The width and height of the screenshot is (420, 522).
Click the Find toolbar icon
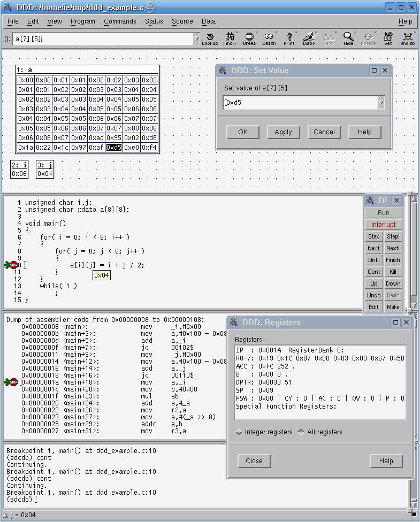[230, 39]
